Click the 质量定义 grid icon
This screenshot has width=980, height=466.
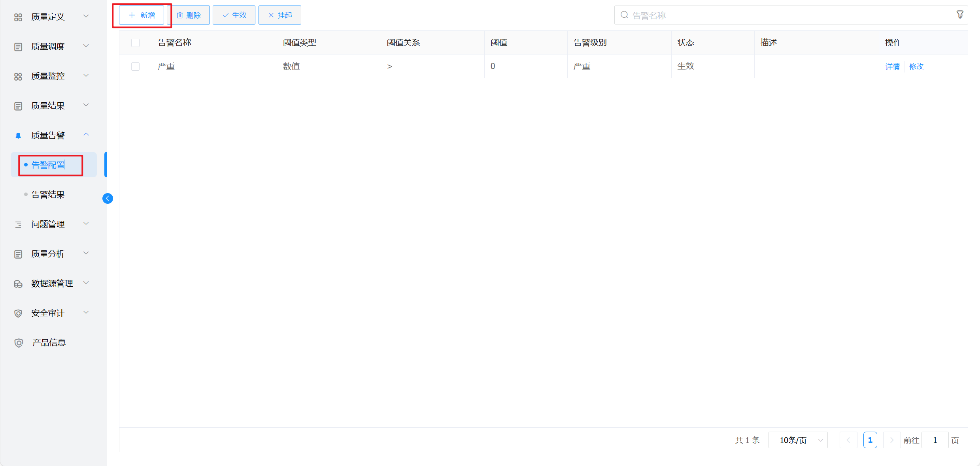click(18, 17)
